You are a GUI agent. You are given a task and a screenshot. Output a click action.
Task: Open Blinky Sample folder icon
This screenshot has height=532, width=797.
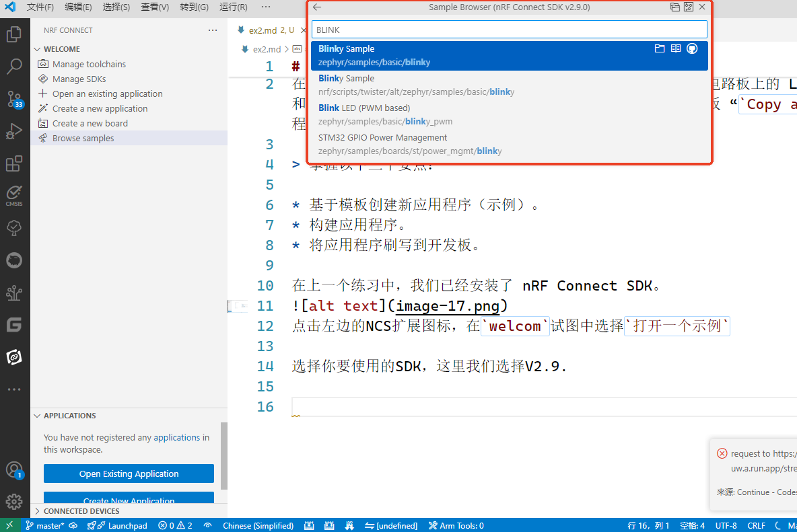point(659,48)
